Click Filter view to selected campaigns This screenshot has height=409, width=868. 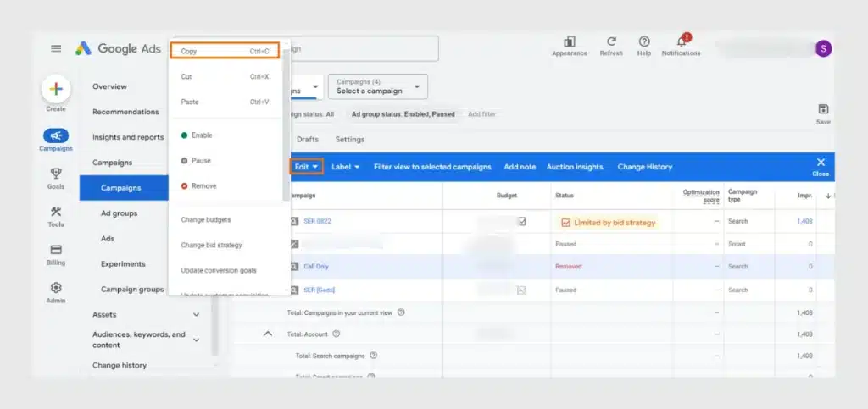tap(432, 166)
